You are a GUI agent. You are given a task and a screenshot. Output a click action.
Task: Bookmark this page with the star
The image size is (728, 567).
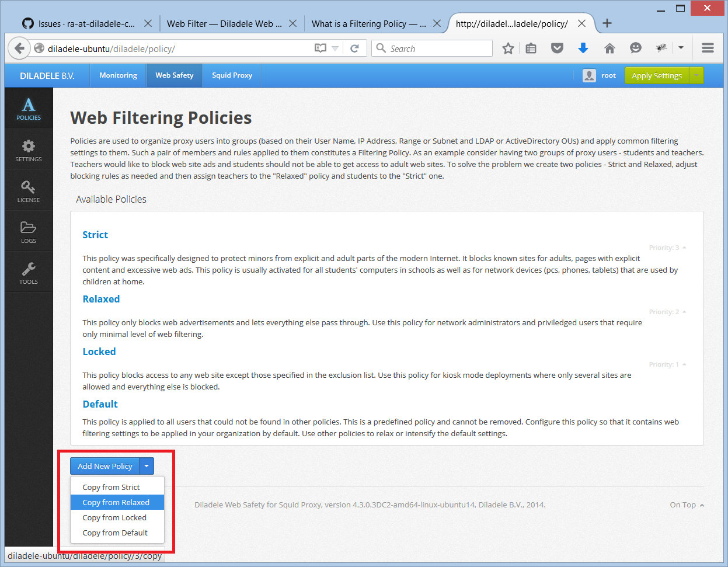click(x=508, y=48)
